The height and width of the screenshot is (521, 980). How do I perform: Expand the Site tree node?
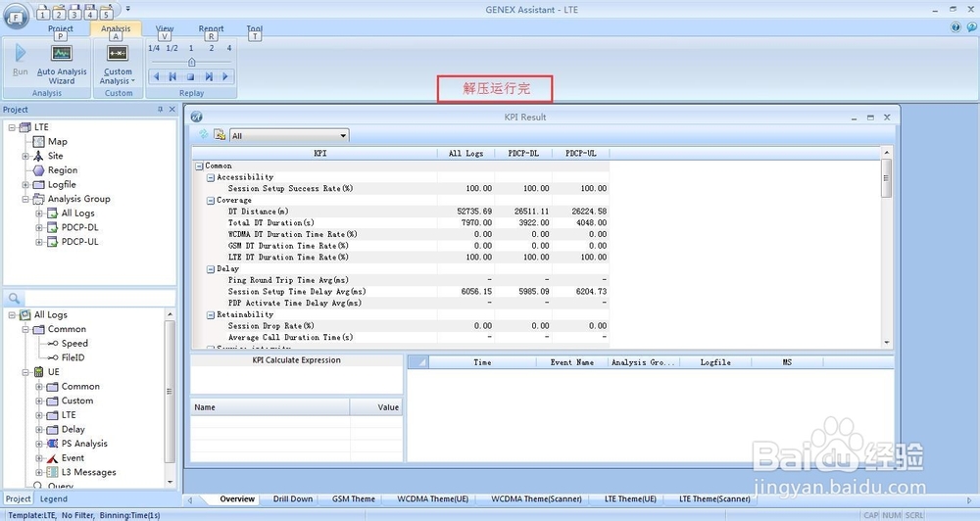point(25,156)
